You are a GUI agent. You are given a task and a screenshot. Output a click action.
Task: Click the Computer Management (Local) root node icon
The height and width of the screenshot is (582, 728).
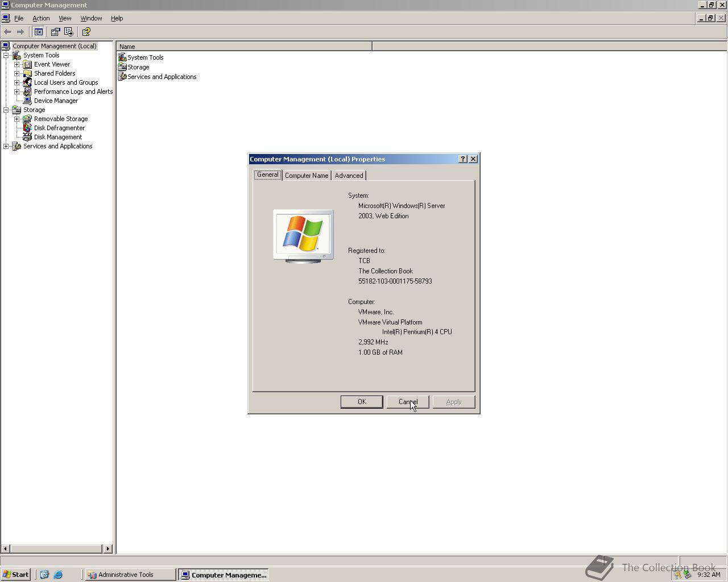(x=6, y=46)
